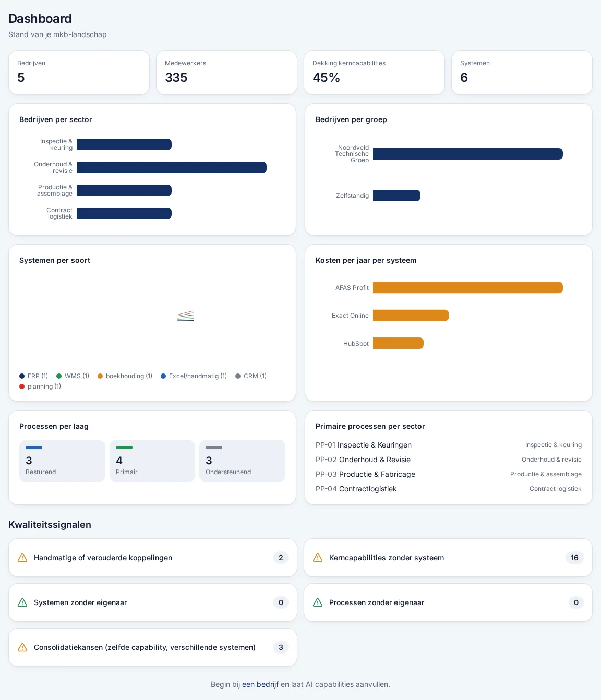Click warning icon beside Consolidatiekansen
Image resolution: width=601 pixels, height=700 pixels.
[x=22, y=647]
